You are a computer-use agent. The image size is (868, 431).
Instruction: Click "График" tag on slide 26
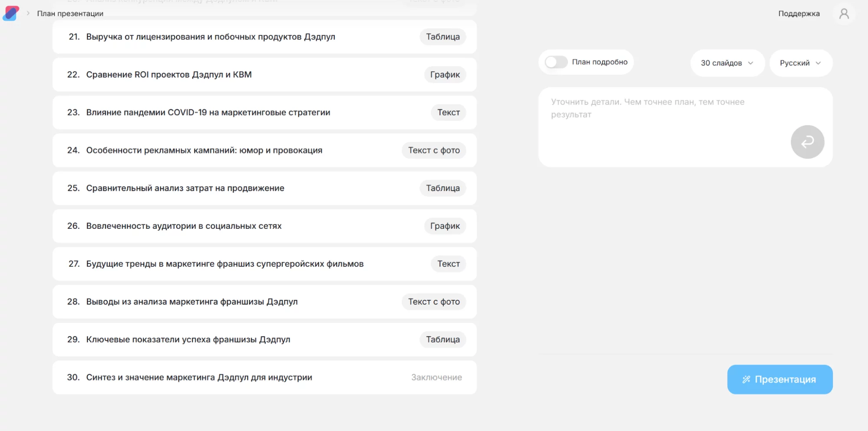pos(445,226)
